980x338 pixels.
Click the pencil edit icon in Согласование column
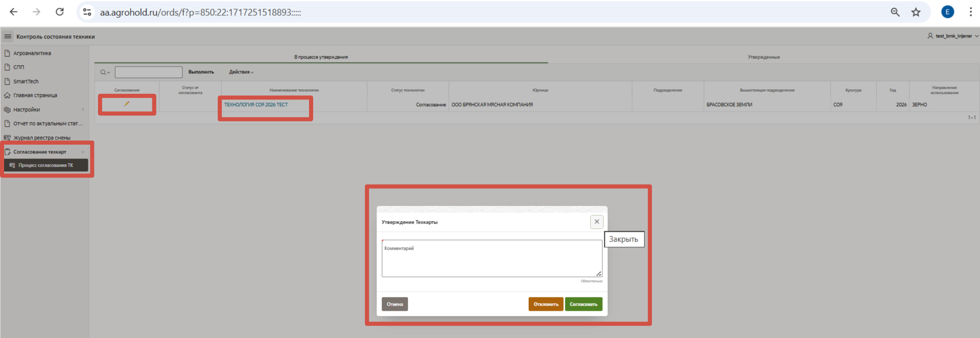tap(126, 104)
